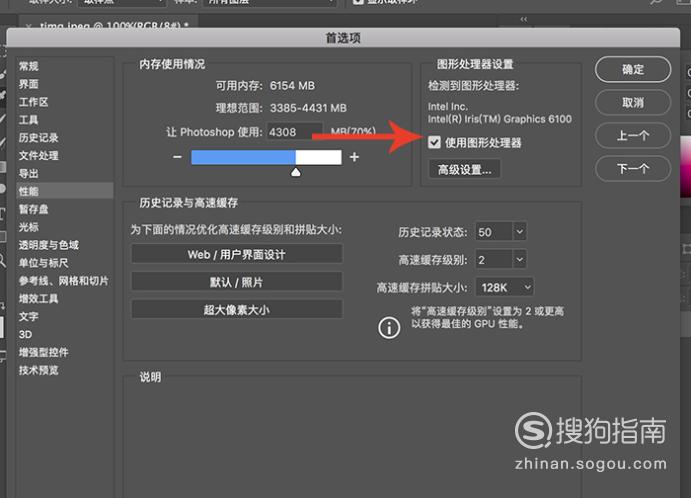691x498 pixels.
Task: Click the 高速缓存级别 value field
Action: [494, 260]
